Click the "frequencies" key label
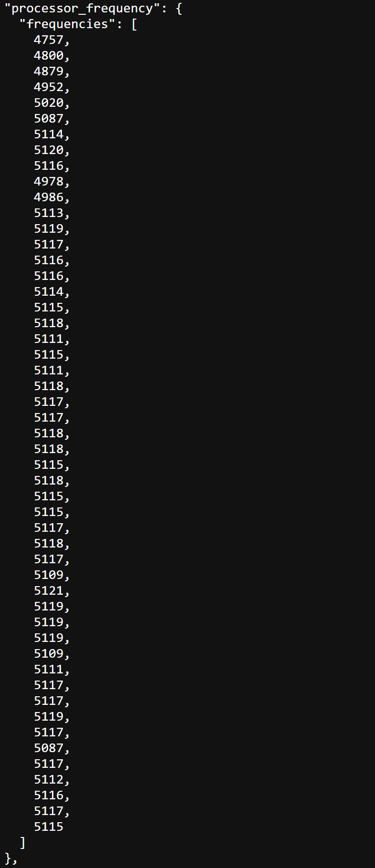The height and width of the screenshot is (868, 375). [x=67, y=24]
